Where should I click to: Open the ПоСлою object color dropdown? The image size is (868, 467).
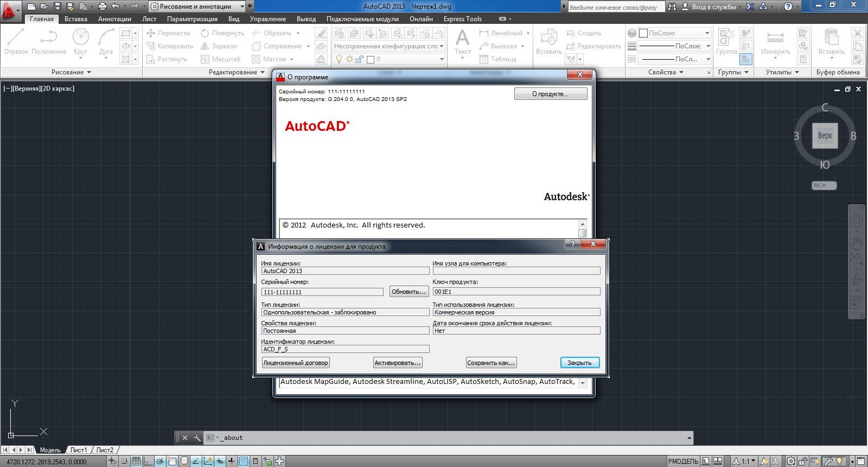[x=674, y=33]
